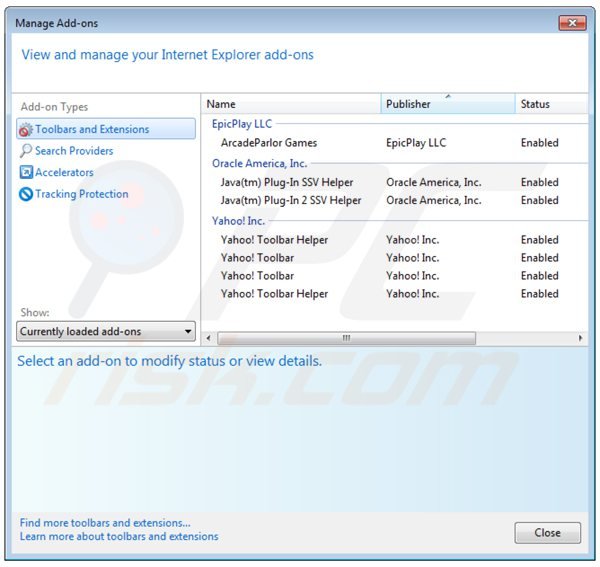Open 'Learn more about toolbars and extensions' link
The image size is (600, 567).
point(119,536)
